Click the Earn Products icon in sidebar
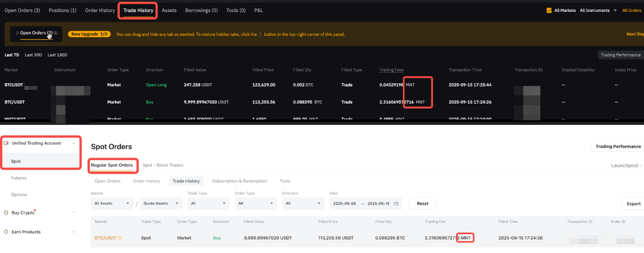Screen dimensions: 644x253 tap(6, 232)
